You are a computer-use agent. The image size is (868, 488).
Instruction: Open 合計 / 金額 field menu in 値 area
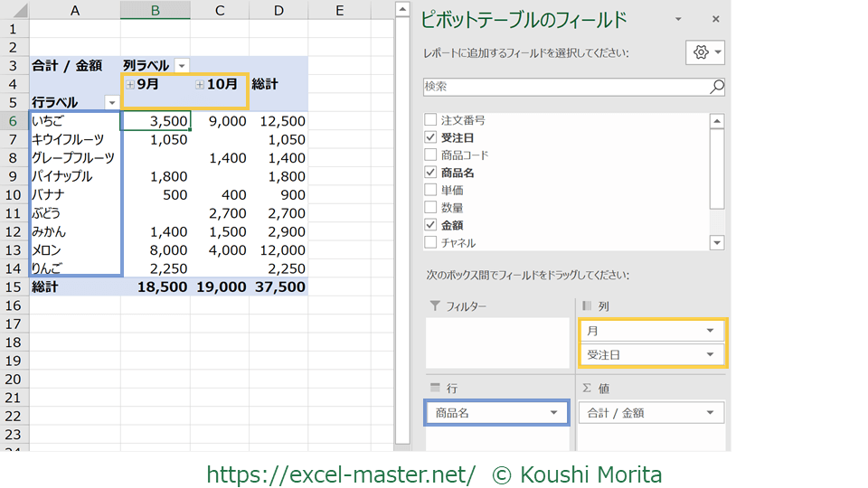(x=710, y=413)
